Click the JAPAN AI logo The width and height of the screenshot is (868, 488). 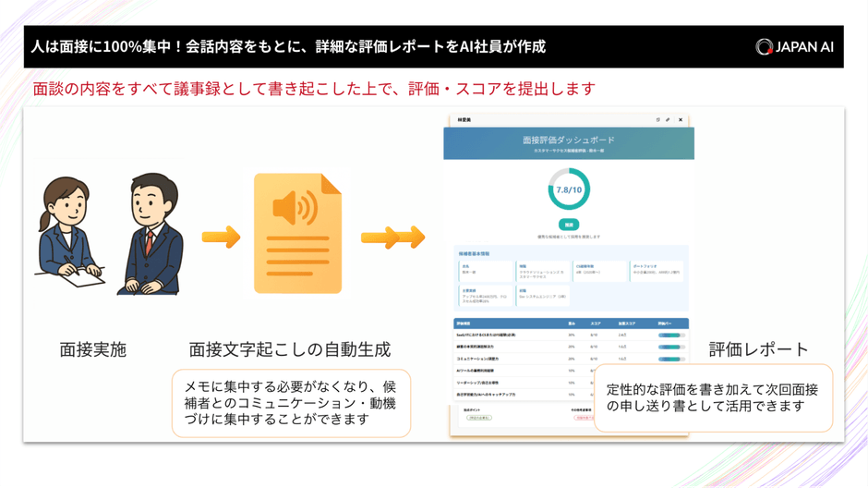click(x=794, y=47)
